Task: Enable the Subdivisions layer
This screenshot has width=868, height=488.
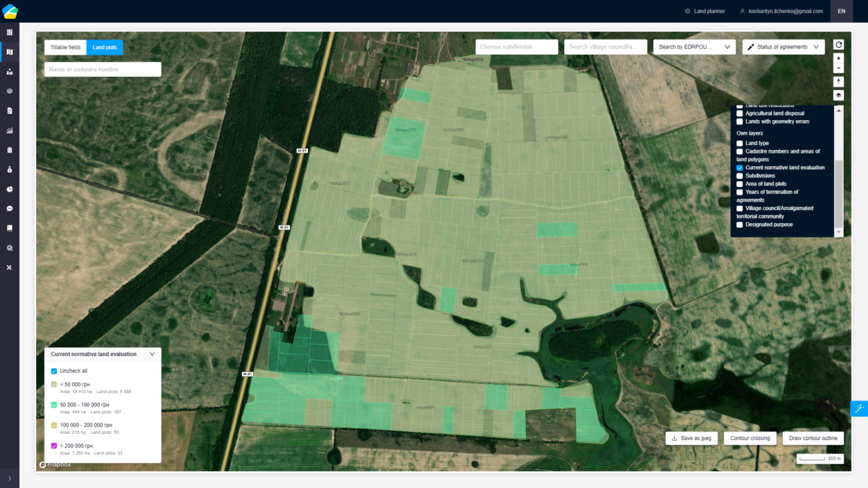Action: (x=740, y=176)
